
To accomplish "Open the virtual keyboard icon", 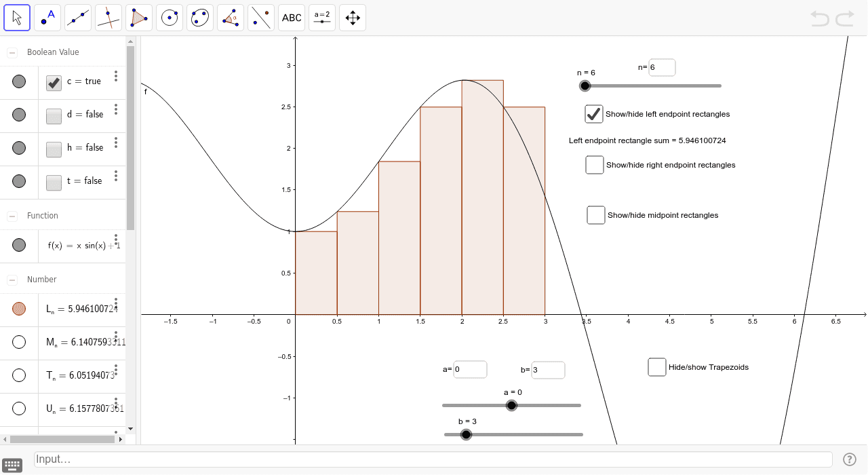I will (x=12, y=465).
